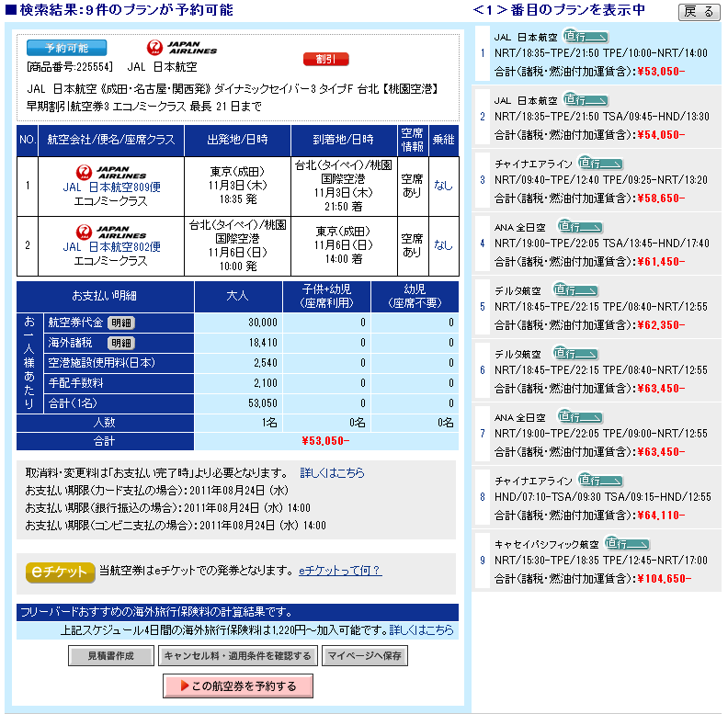Click the Japan Airlines logo in row 2
Viewport: 728px width, 714px height.
(111, 232)
